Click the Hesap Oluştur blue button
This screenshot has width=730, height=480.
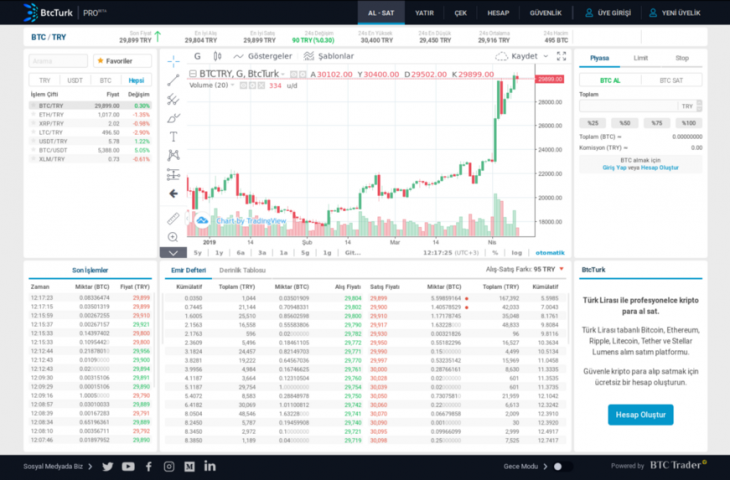coord(641,415)
